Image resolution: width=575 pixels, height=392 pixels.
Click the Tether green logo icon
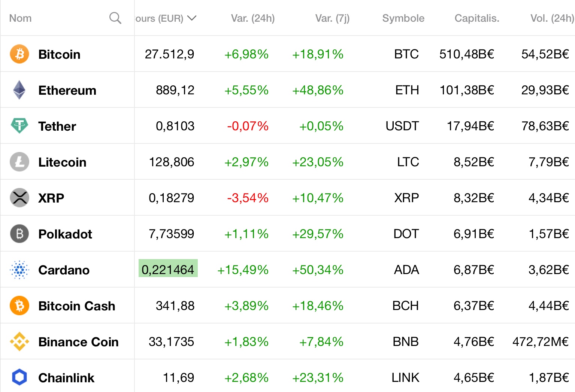pos(19,126)
